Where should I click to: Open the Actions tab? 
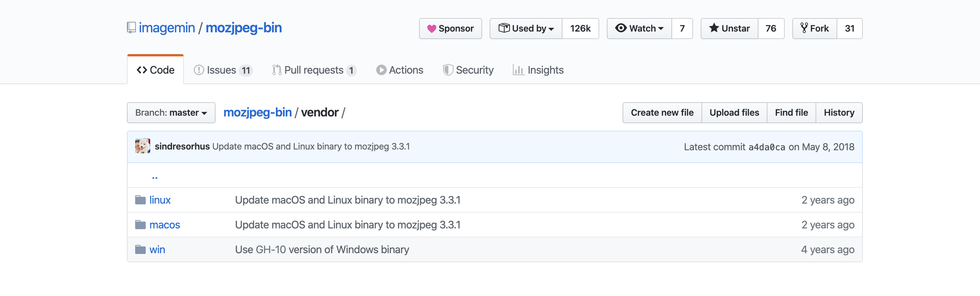coord(400,70)
